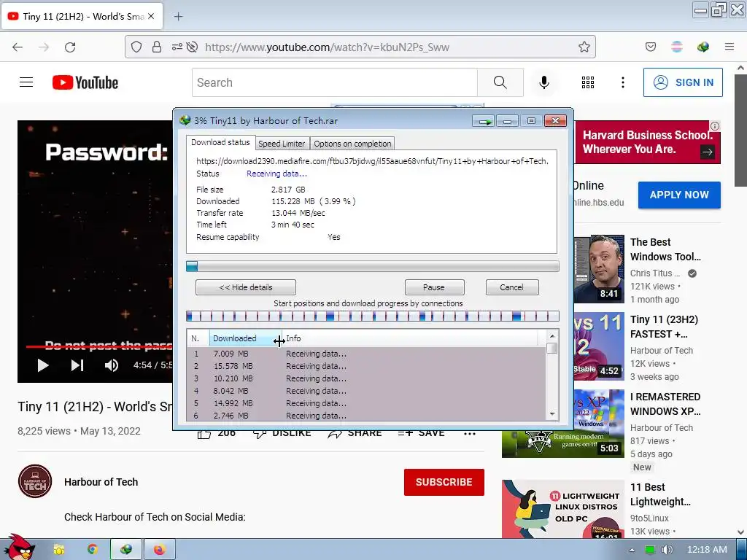
Task: Close the Tiny 11 browser tab
Action: tap(151, 16)
